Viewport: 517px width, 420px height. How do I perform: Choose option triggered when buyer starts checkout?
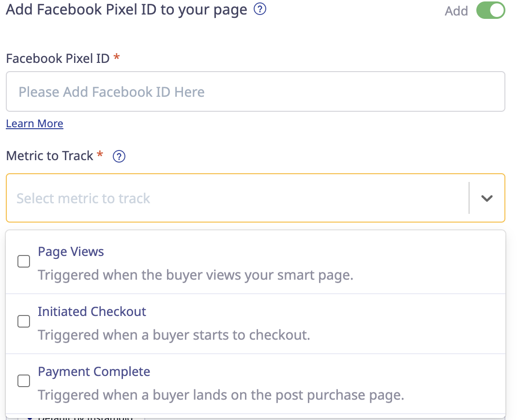pos(174,335)
